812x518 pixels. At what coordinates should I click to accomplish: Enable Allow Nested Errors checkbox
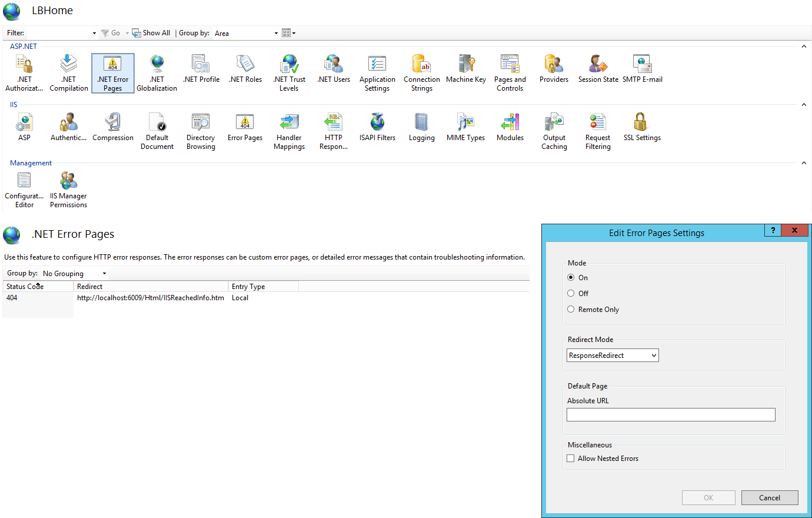[x=571, y=458]
